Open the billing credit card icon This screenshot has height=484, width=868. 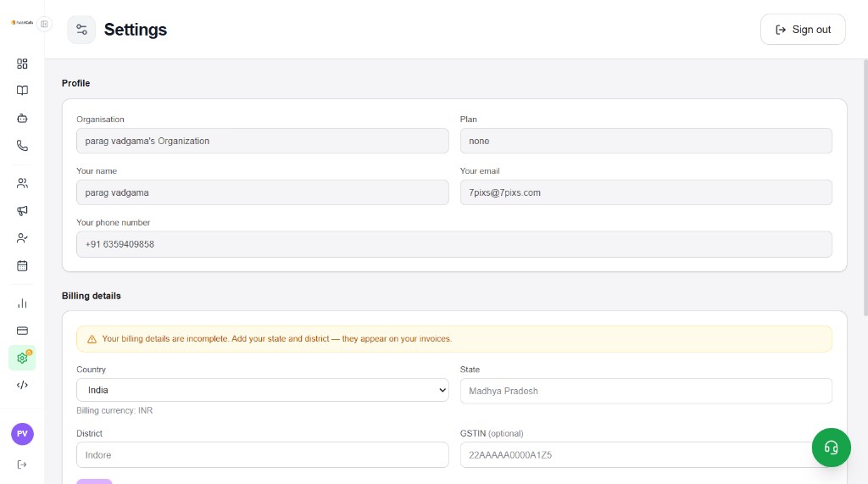[x=22, y=331]
